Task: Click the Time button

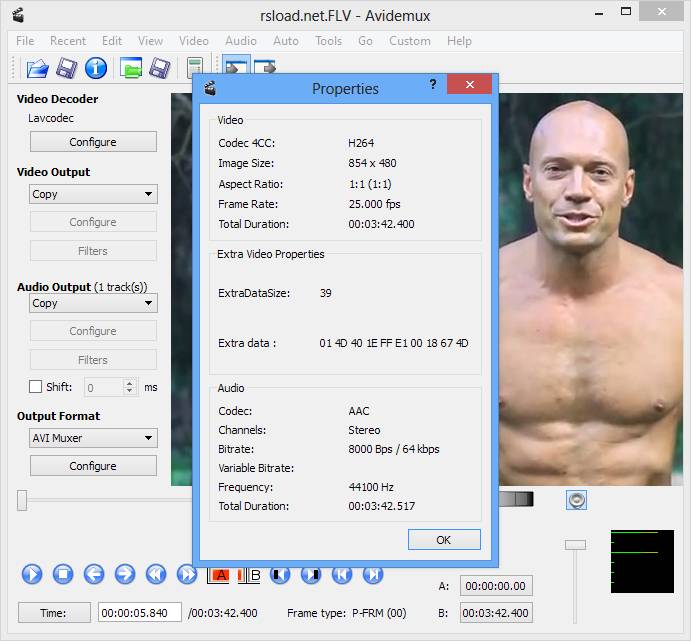Action: point(54,613)
